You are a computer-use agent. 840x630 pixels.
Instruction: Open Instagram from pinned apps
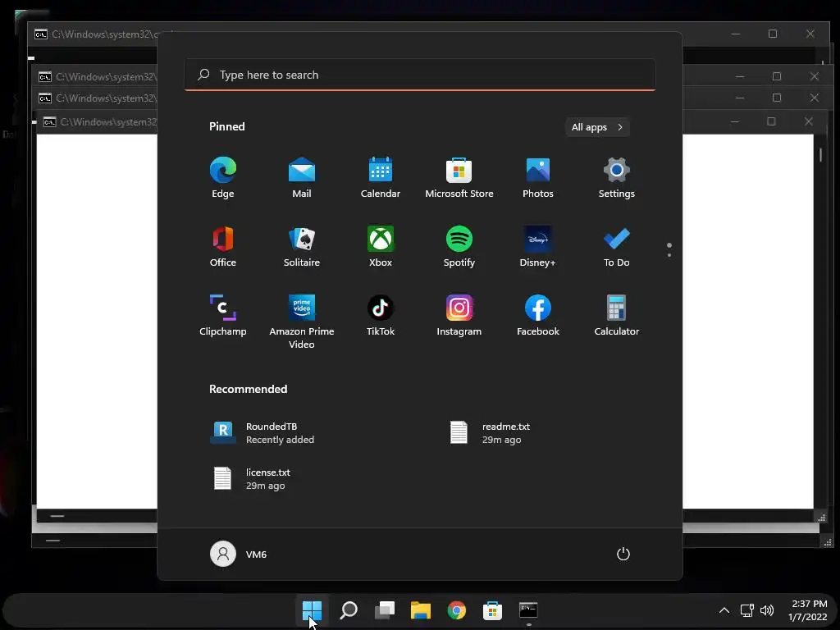[x=459, y=316]
